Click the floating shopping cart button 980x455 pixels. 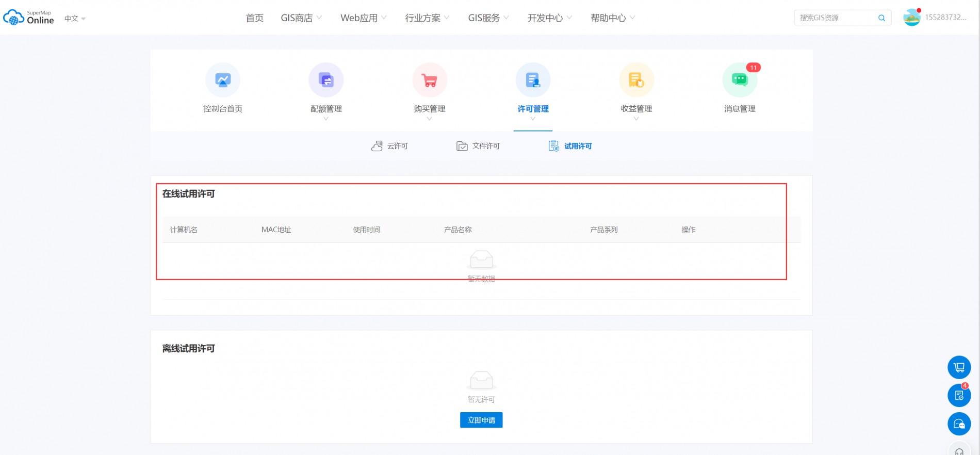(959, 367)
